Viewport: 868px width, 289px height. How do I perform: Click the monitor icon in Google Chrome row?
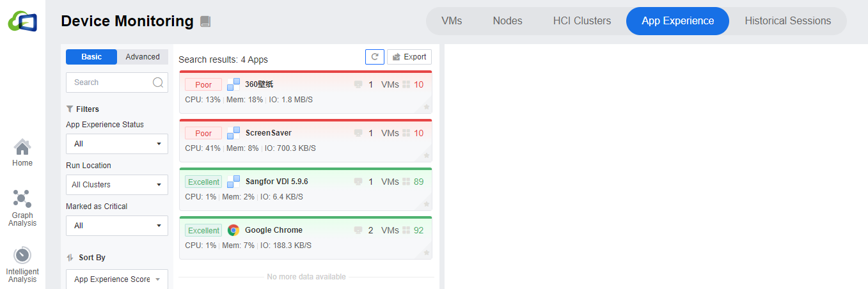358,230
